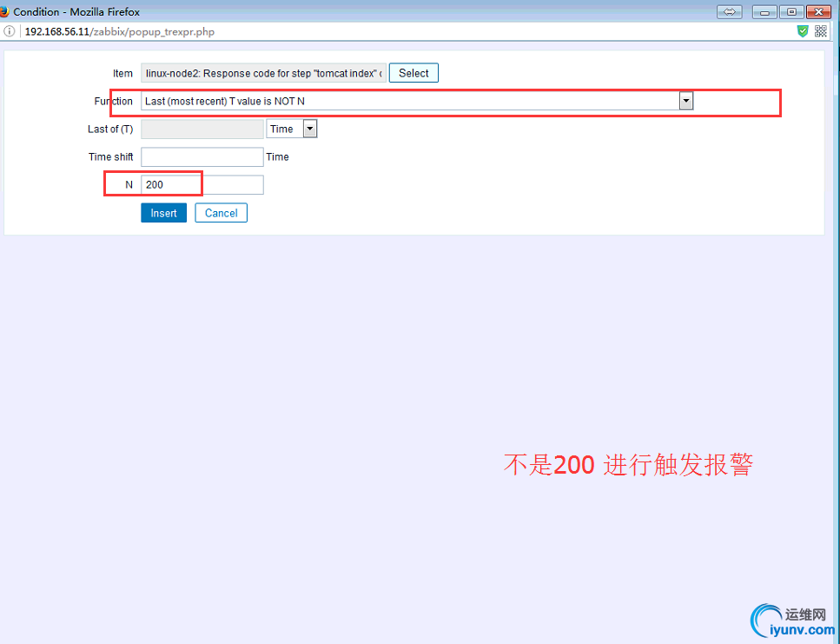Click the N value field showing 200
The height and width of the screenshot is (644, 840).
202,185
